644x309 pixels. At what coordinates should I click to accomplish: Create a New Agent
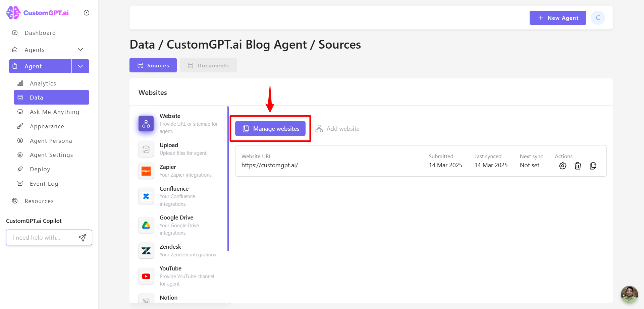[x=558, y=18]
